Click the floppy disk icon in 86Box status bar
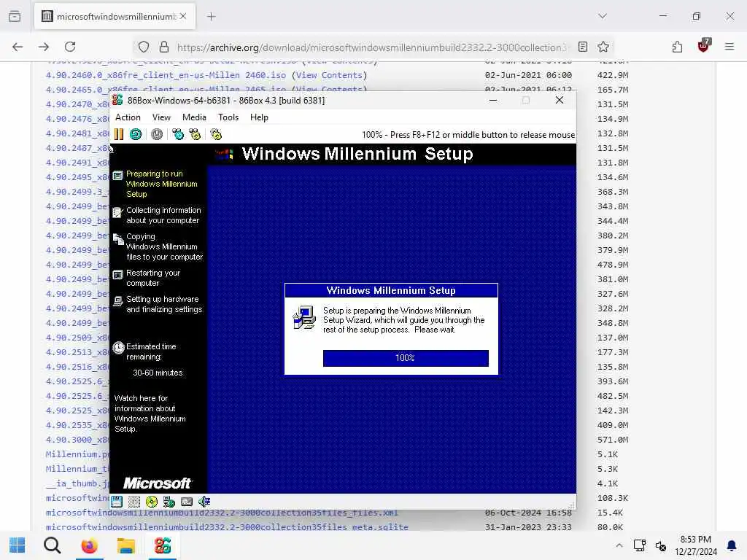 (x=117, y=502)
